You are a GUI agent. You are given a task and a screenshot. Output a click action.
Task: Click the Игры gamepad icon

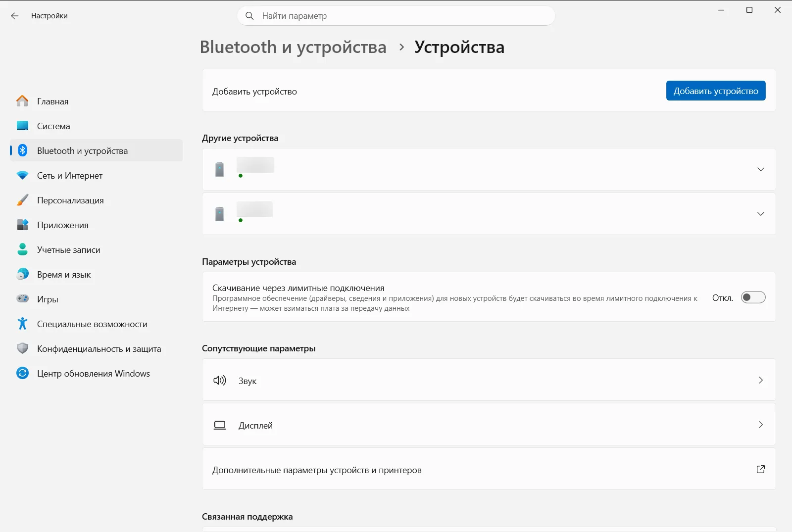point(22,299)
